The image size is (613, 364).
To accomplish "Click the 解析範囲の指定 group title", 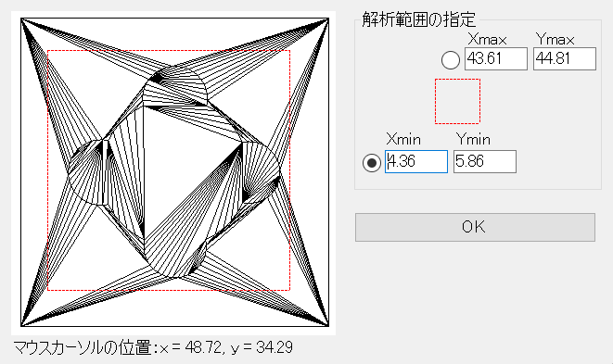I will (418, 19).
